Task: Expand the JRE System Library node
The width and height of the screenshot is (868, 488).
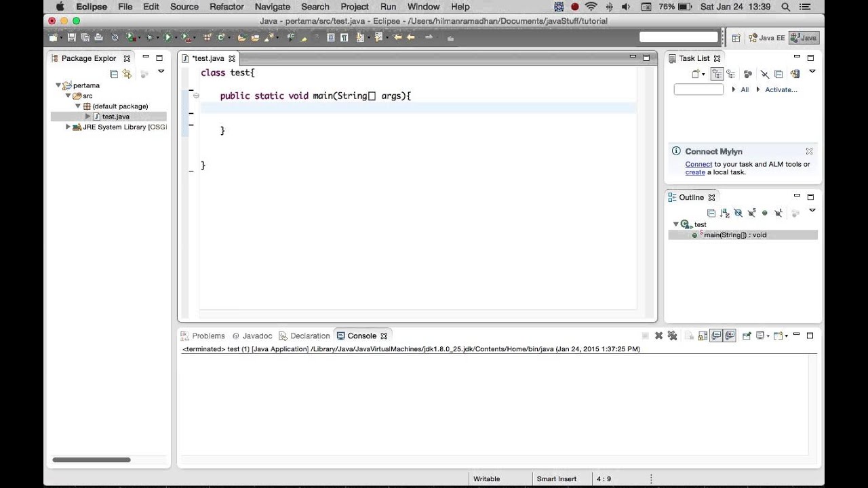Action: tap(68, 127)
